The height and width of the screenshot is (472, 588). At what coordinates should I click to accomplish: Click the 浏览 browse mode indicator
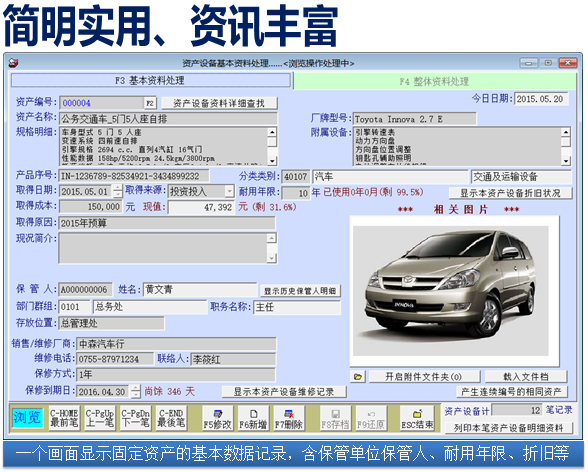(x=27, y=417)
